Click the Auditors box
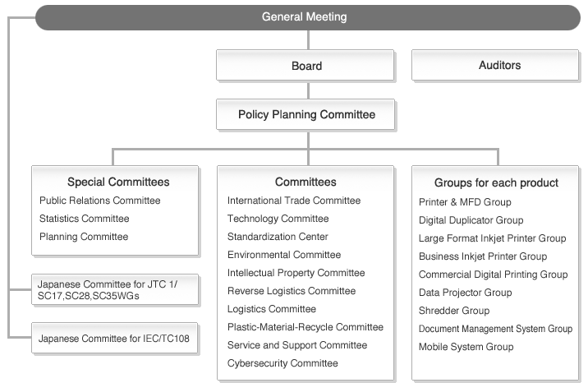588x383 pixels. tap(495, 65)
